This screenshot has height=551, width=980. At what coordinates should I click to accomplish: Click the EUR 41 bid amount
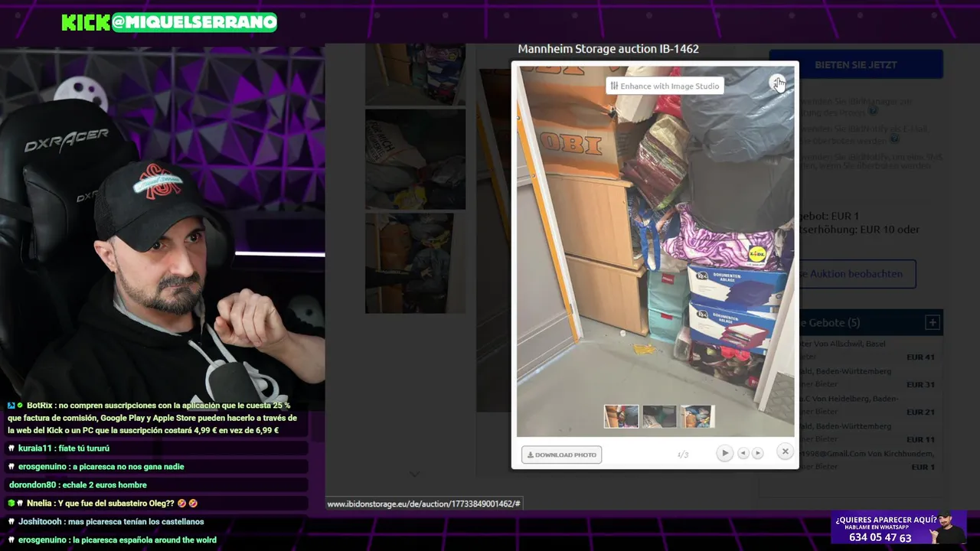[920, 357]
